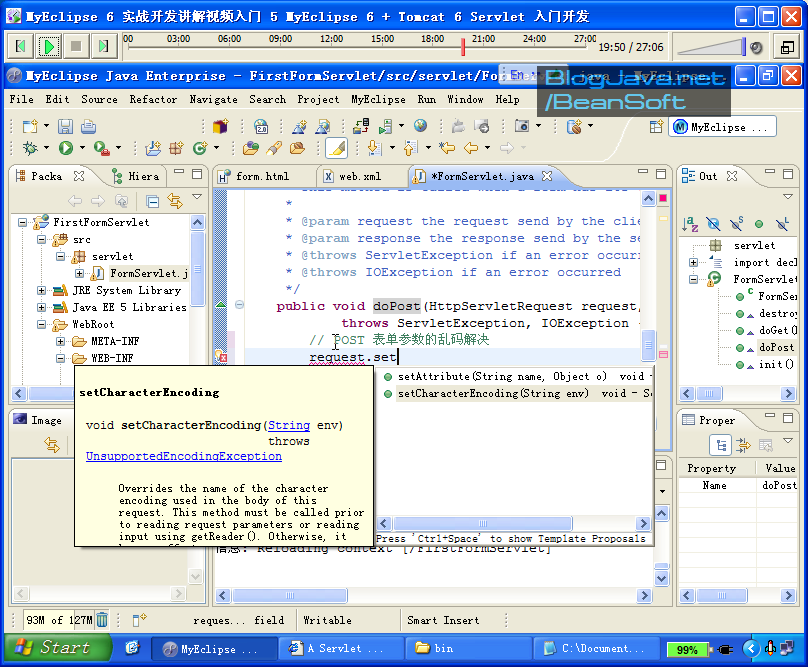Select the WebRoot folder in Package Explorer
This screenshot has height=667, width=808.
click(93, 325)
